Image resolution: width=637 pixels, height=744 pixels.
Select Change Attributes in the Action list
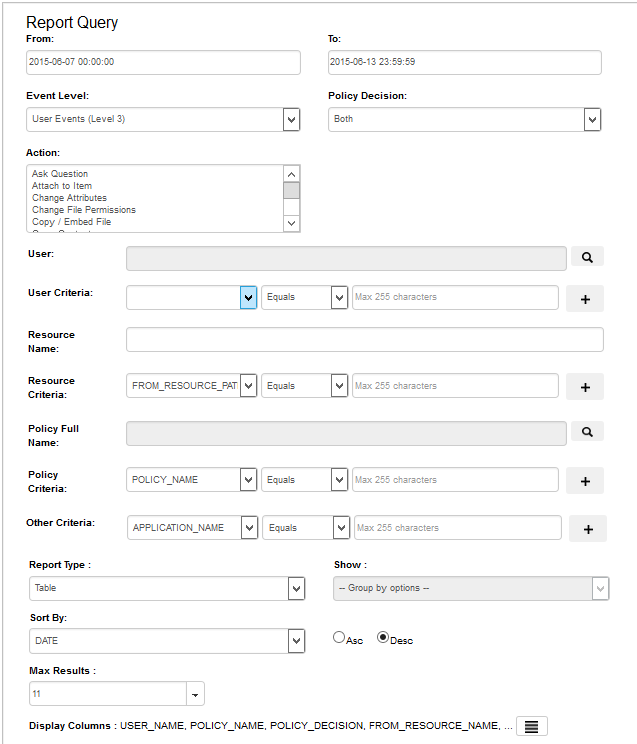69,198
